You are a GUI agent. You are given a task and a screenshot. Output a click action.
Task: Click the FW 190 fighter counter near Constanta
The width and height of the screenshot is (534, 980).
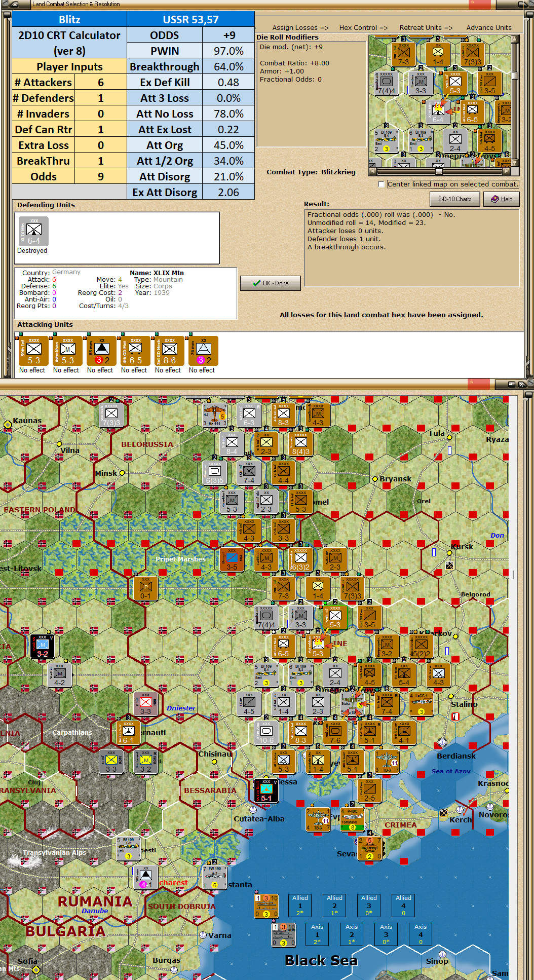[214, 877]
